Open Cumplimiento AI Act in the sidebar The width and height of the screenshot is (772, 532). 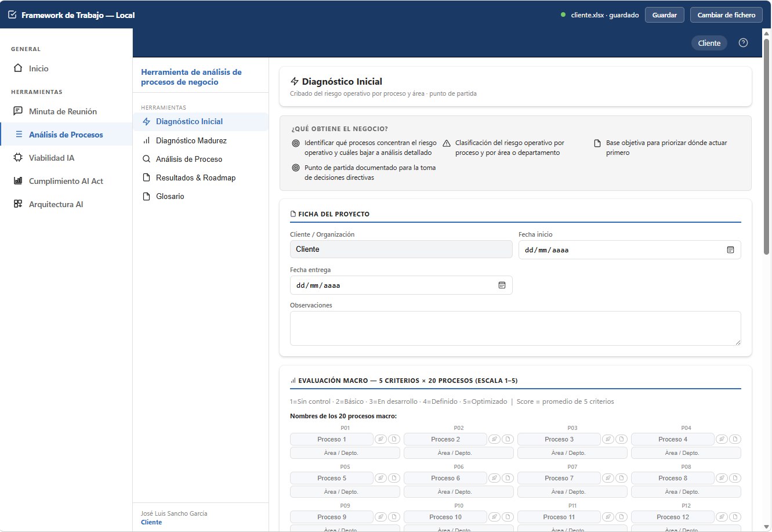(66, 181)
